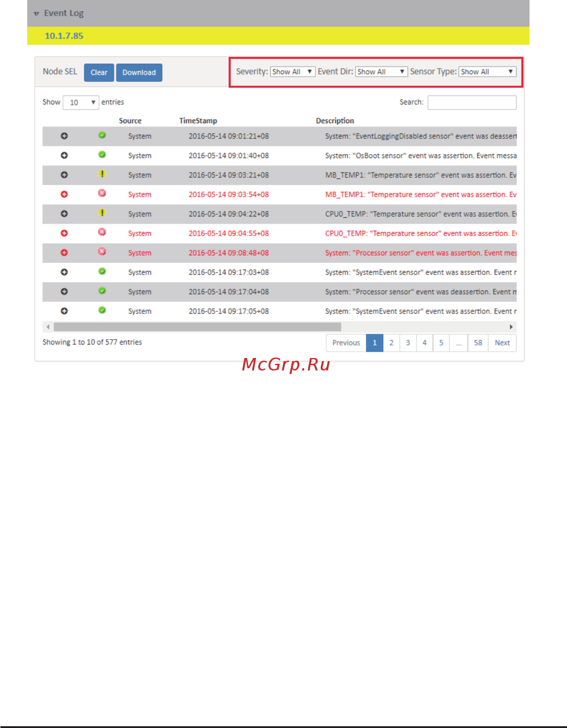Click red MB_TEMP1 Temperature sensor description
The image size is (567, 728).
point(421,194)
